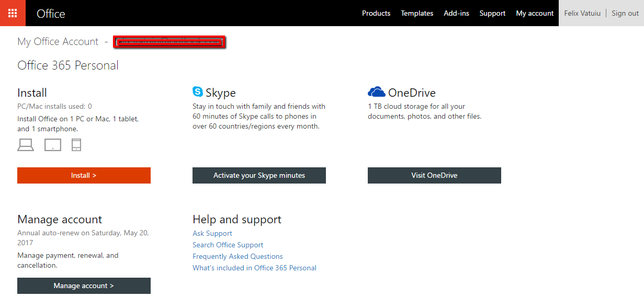Screen dimensions: 644x308
Task: Click Activate your Skype minutes button
Action: point(259,176)
